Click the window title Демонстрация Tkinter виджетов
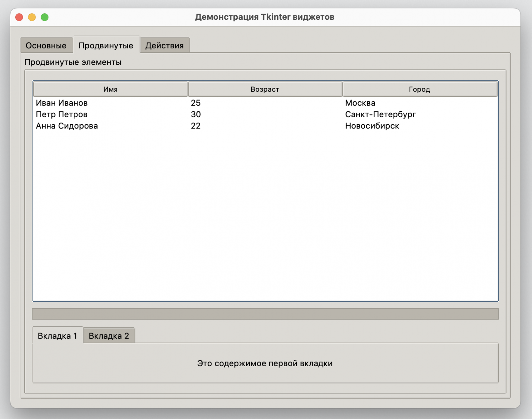This screenshot has width=532, height=419. point(265,17)
